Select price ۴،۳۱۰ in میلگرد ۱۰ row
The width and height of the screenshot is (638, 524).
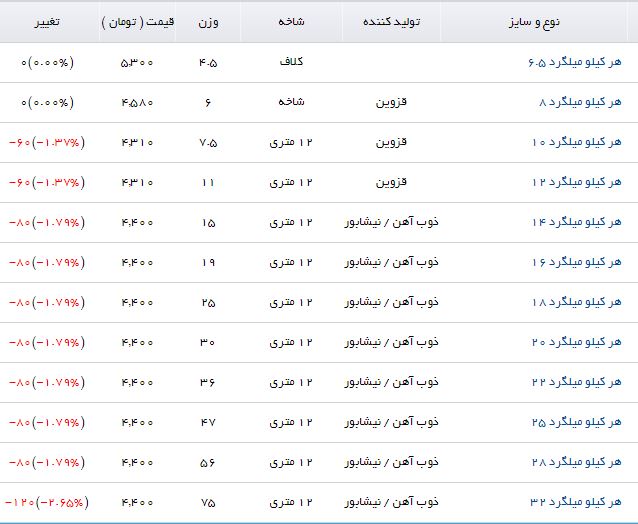pos(137,142)
